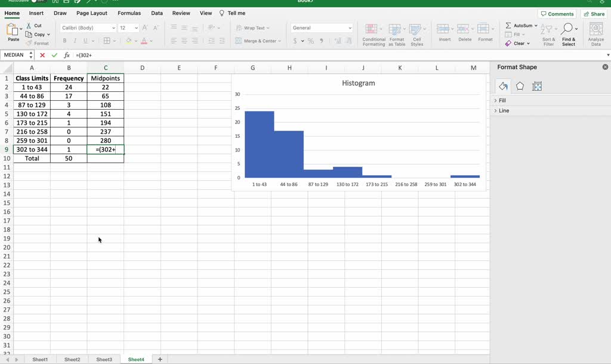Expand the Line section
This screenshot has width=611, height=364.
pos(503,110)
